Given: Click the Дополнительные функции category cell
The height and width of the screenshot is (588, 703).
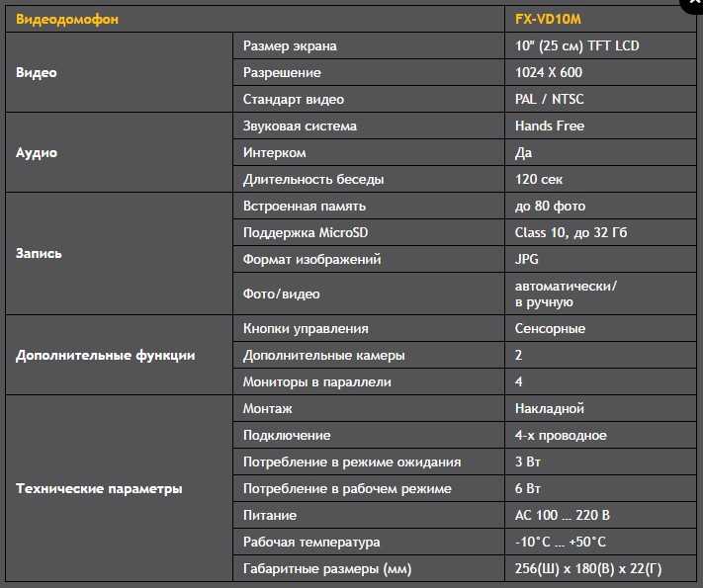Looking at the screenshot, I should click(119, 355).
